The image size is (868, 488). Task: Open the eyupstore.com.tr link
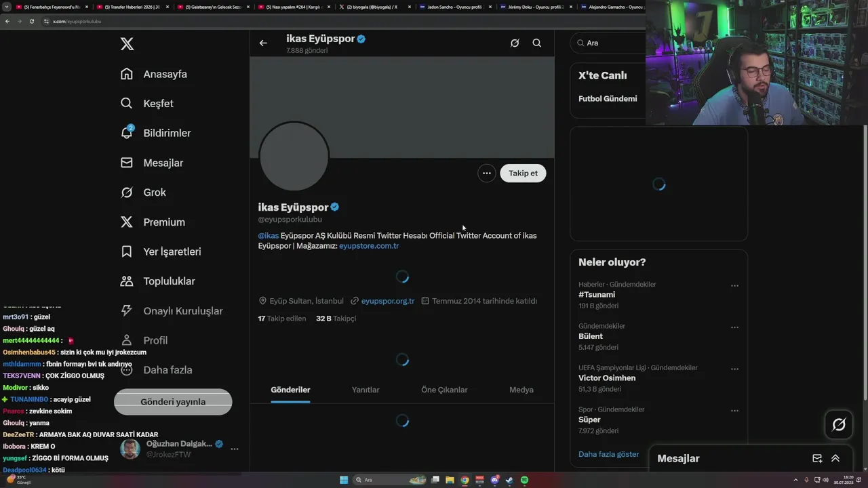[x=369, y=245]
